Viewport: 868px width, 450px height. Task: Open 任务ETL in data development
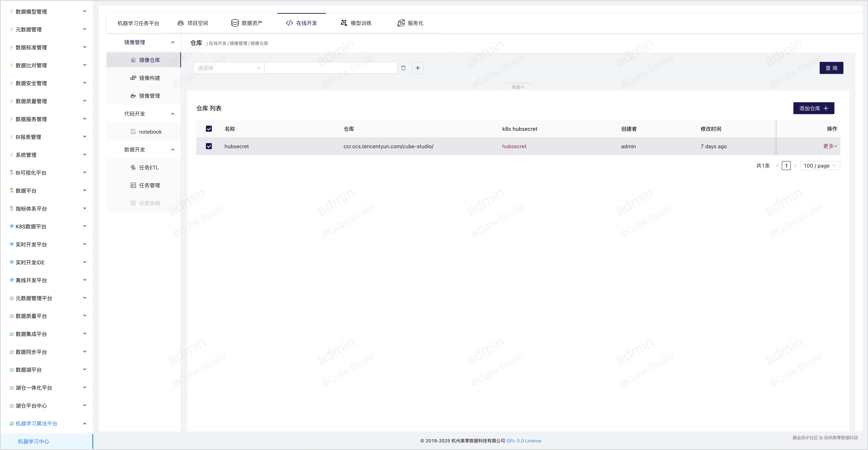click(x=149, y=167)
